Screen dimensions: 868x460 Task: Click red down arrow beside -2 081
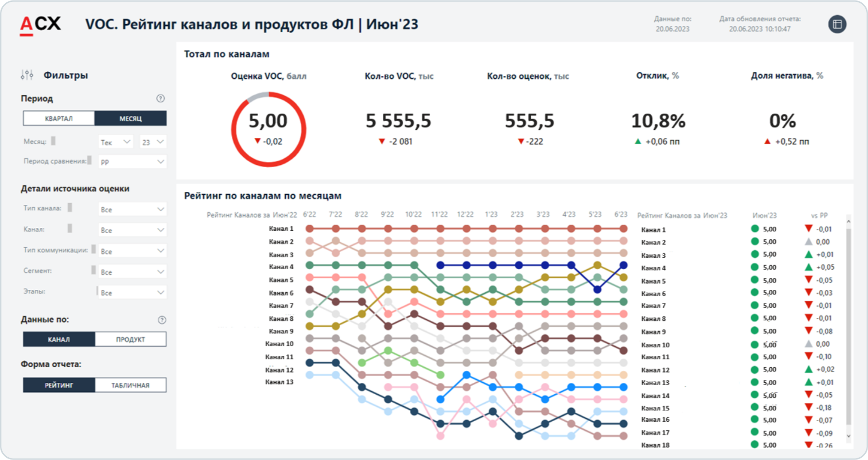tap(382, 141)
